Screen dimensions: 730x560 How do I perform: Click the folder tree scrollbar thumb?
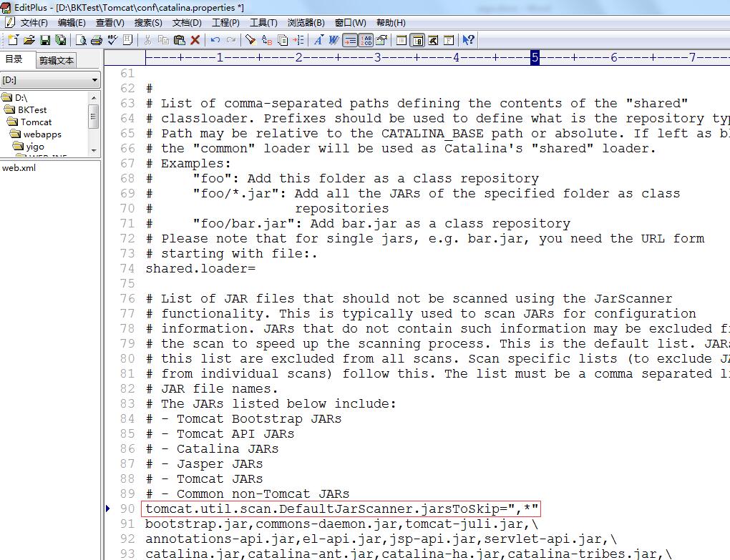pyautogui.click(x=94, y=116)
